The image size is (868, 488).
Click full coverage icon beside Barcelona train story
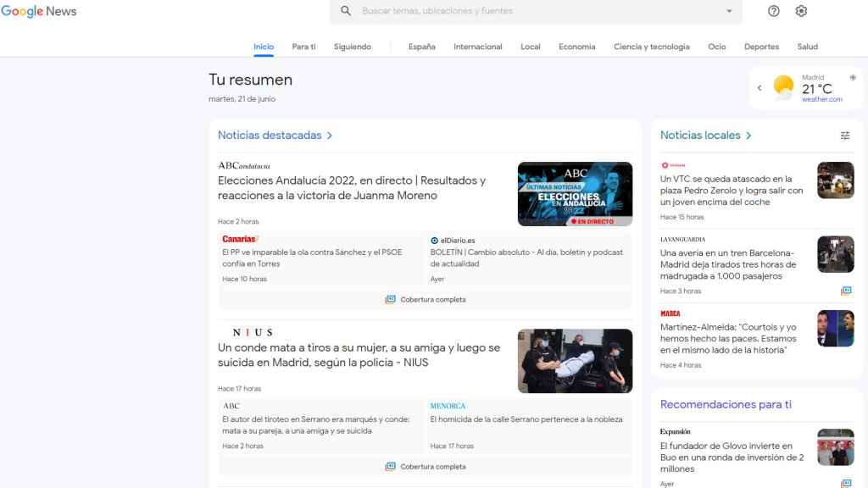(845, 291)
